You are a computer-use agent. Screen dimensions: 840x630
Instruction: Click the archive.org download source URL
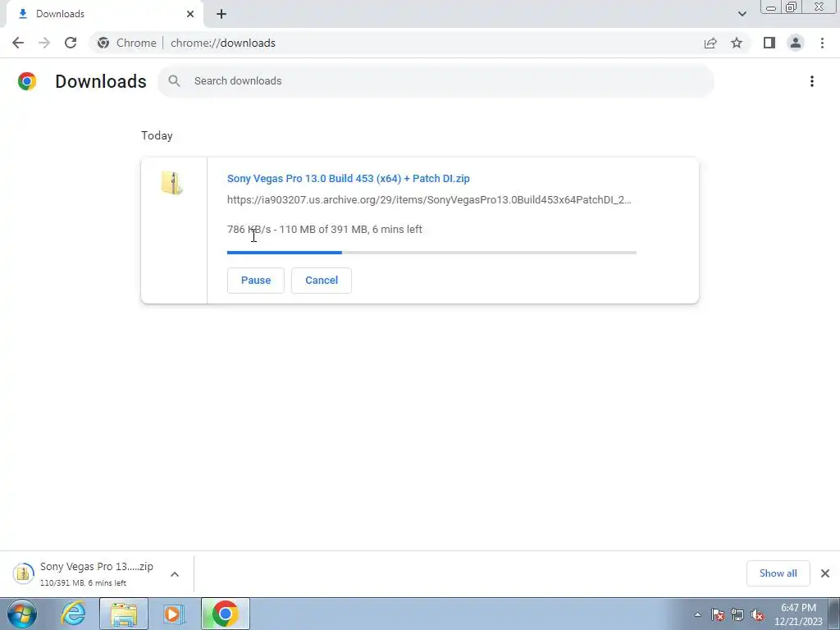point(429,200)
